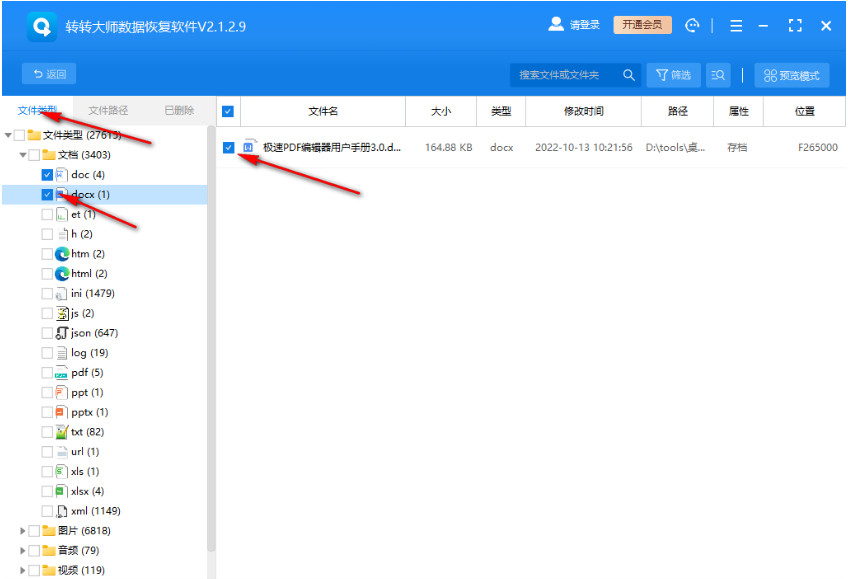Switch to the 已删除 tab

(x=179, y=111)
